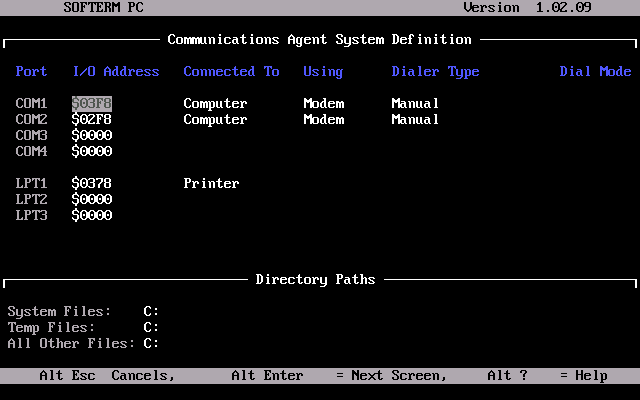Click the Directory Paths heading
The image size is (640, 400).
[316, 280]
